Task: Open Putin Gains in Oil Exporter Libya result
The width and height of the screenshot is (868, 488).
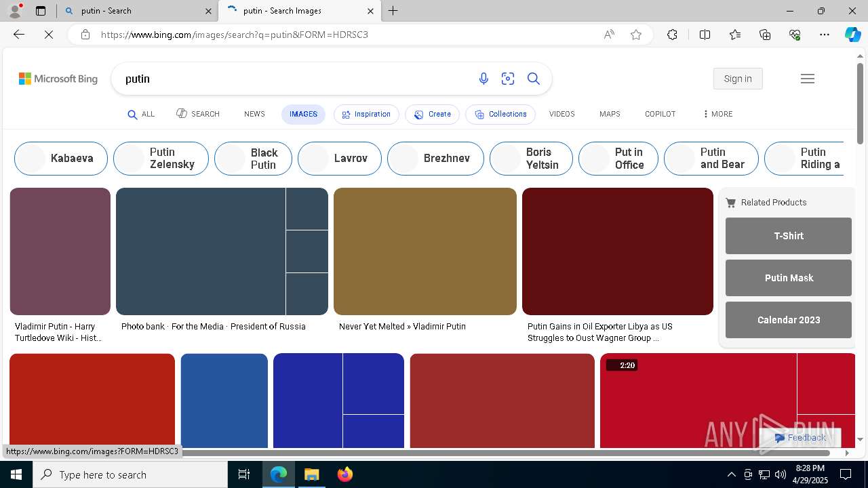Action: click(600, 332)
